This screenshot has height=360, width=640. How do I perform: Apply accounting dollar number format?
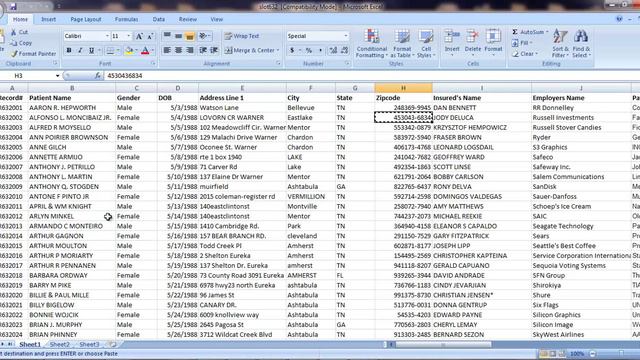(x=292, y=50)
